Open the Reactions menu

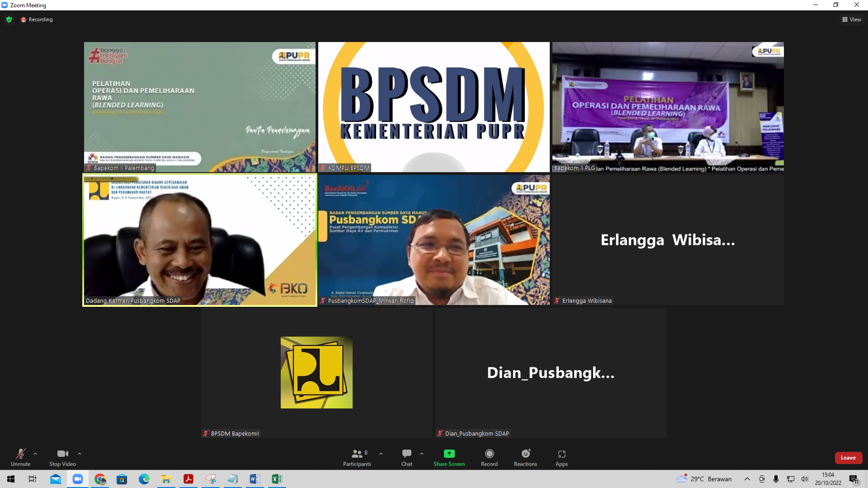point(525,457)
